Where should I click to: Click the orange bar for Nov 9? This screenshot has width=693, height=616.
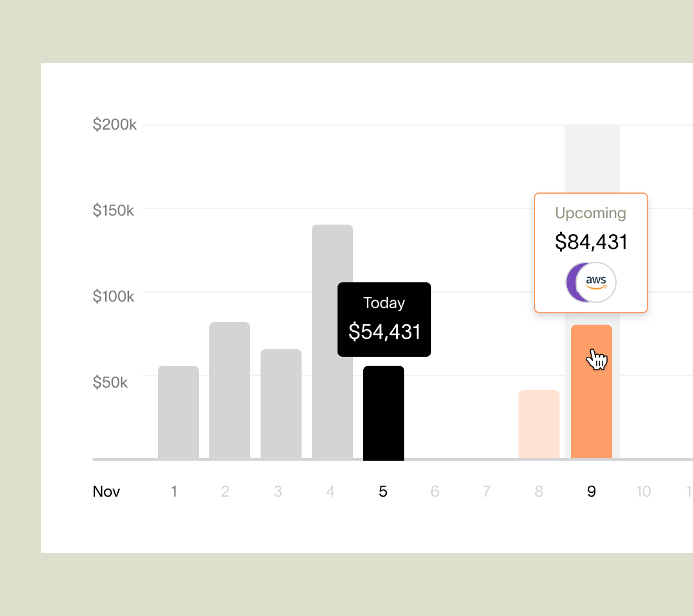click(592, 411)
